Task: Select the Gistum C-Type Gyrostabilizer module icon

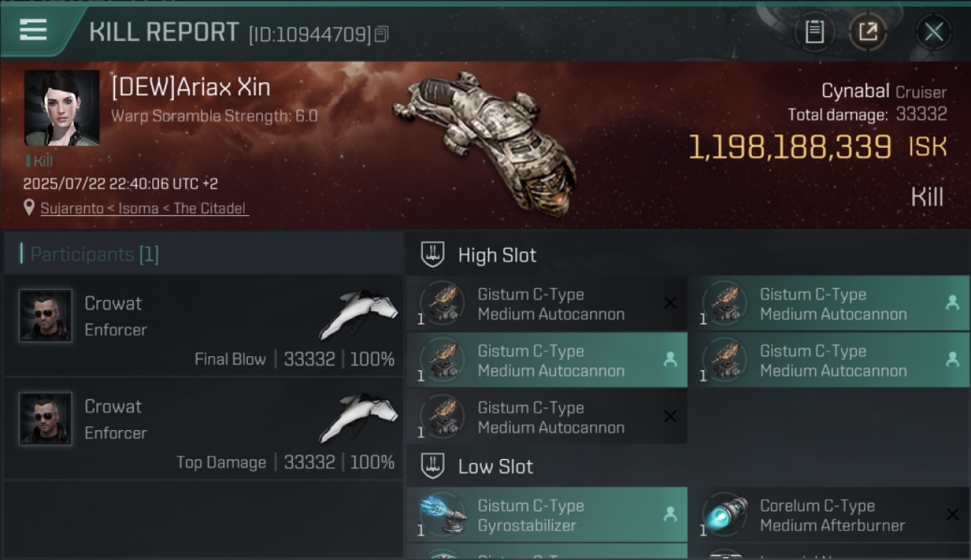Action: (x=442, y=515)
